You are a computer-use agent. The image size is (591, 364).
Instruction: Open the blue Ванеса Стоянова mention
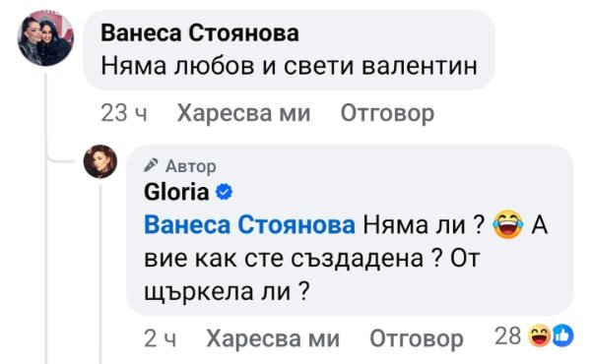coord(249,225)
